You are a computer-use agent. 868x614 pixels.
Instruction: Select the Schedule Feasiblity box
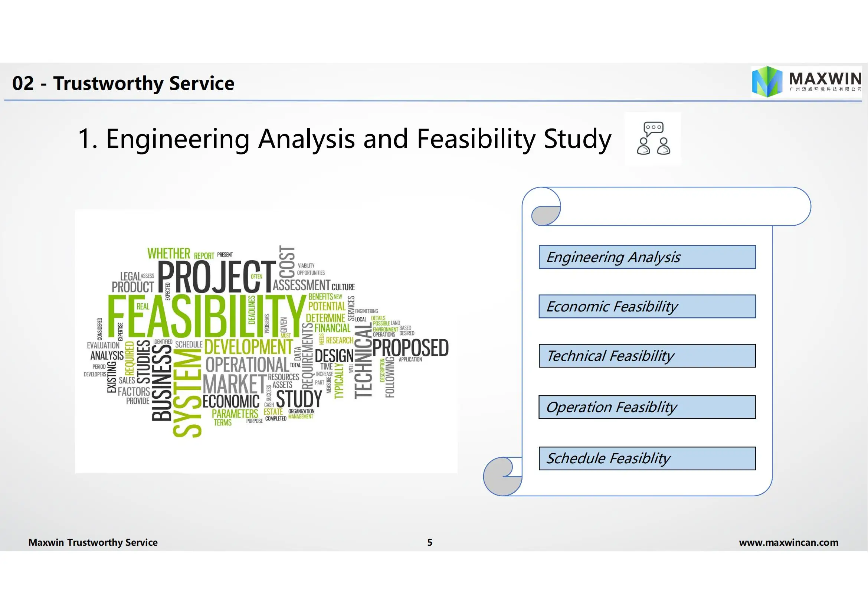tap(647, 458)
